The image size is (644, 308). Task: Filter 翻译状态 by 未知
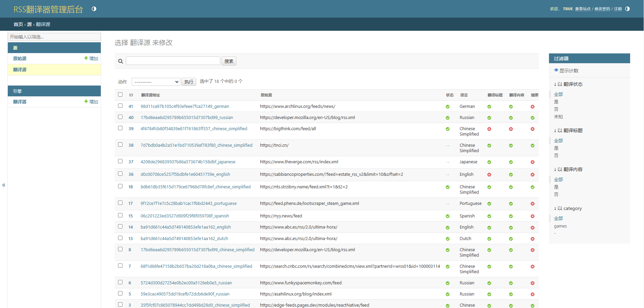tap(558, 117)
